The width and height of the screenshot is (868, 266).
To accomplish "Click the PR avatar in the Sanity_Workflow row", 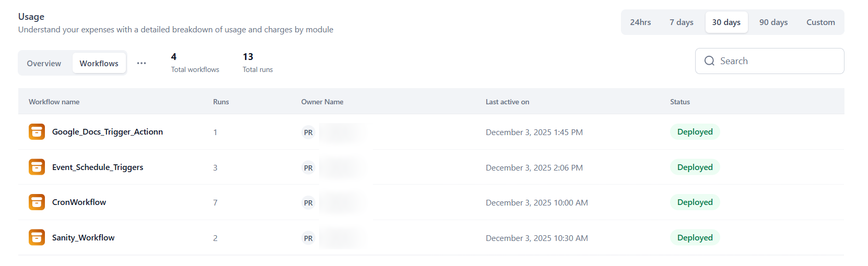I will pyautogui.click(x=308, y=238).
